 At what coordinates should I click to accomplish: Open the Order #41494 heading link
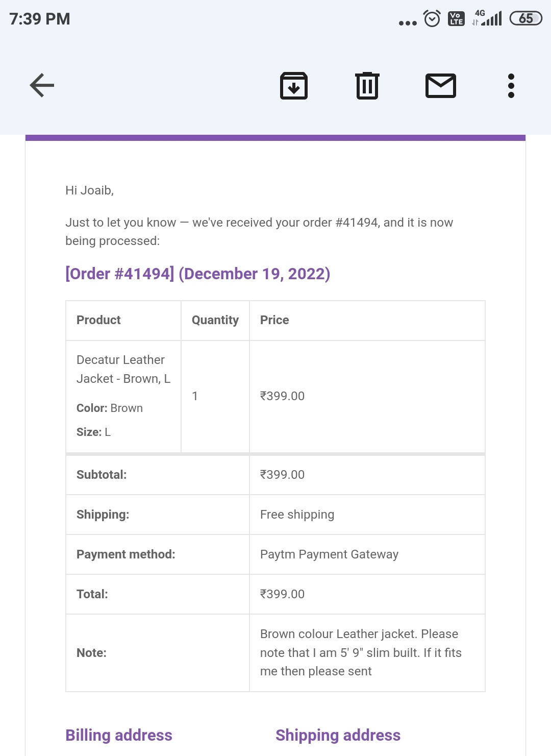pos(198,274)
